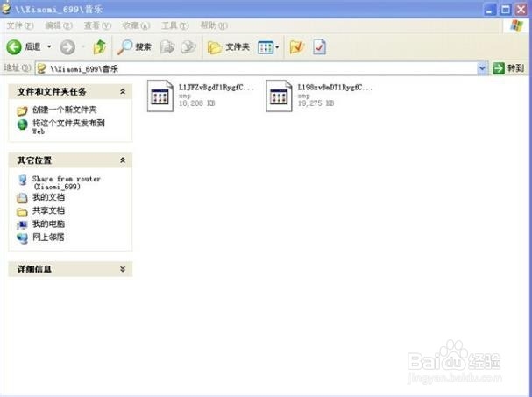Open the Favorites (收藏) menu

point(136,25)
